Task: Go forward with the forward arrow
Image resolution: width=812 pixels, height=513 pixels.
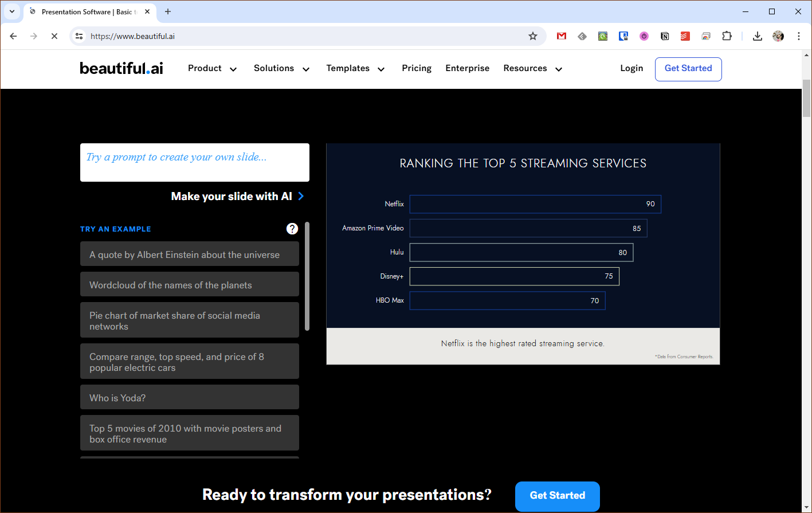Action: [34, 36]
